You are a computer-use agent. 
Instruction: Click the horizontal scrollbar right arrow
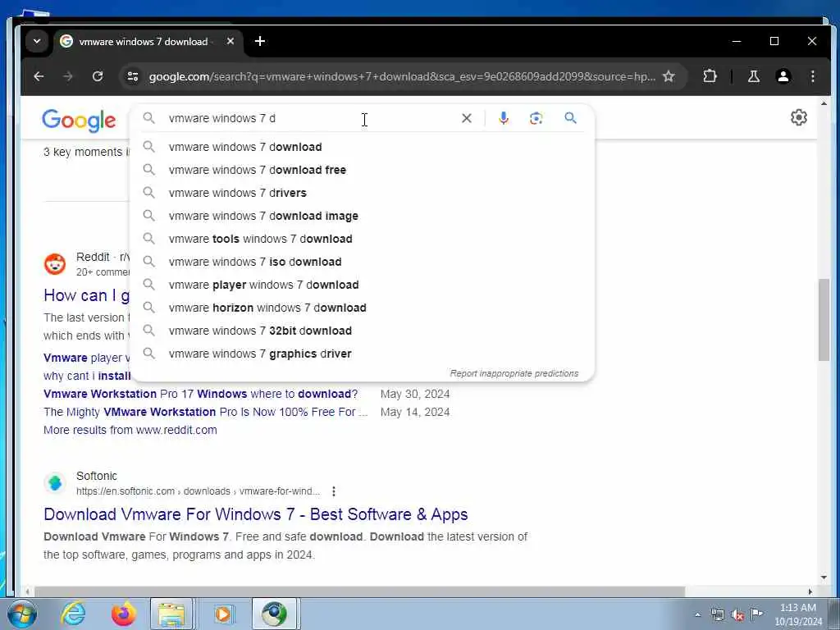[810, 592]
